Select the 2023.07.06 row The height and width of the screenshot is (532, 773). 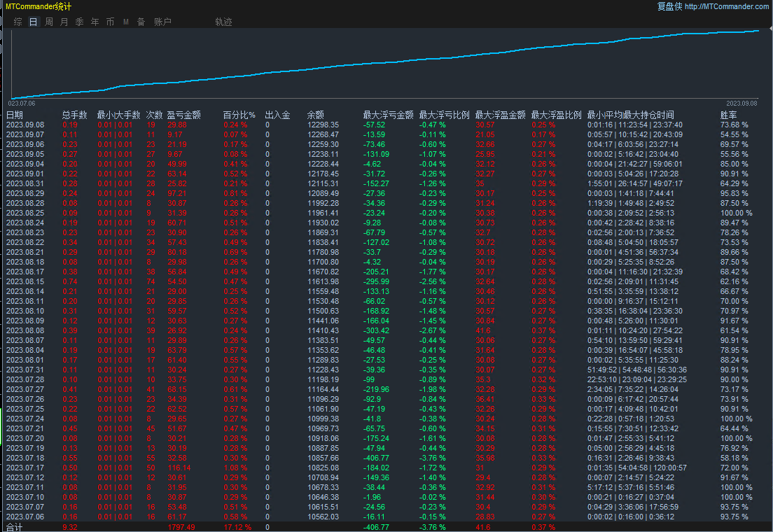(25, 517)
